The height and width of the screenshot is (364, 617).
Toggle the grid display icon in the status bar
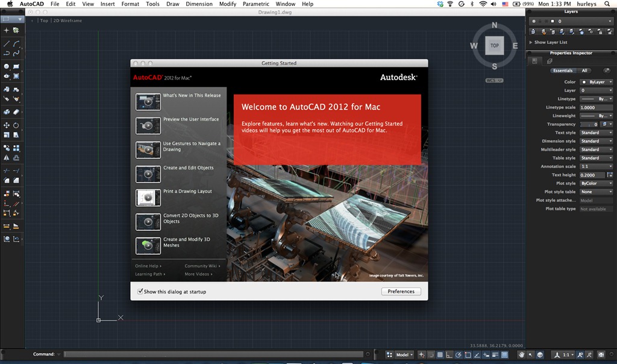439,355
